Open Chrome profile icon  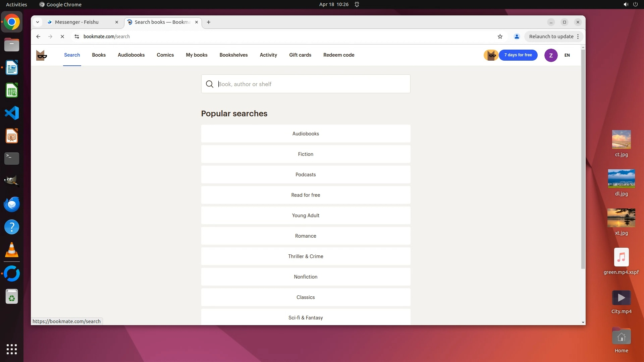click(x=517, y=37)
